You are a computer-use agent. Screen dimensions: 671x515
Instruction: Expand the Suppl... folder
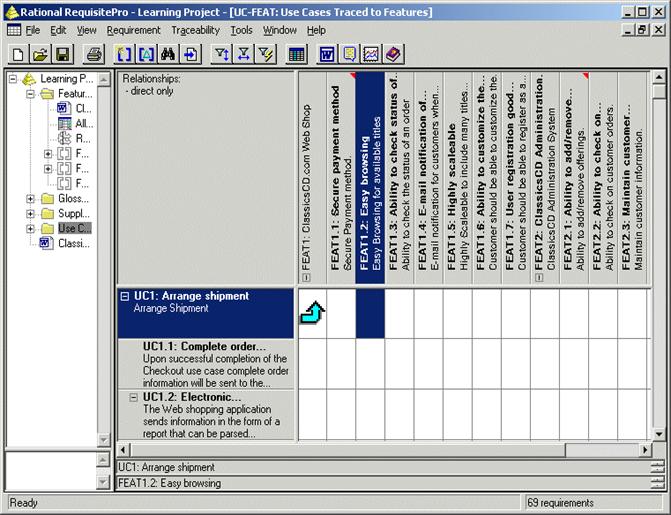[x=30, y=214]
